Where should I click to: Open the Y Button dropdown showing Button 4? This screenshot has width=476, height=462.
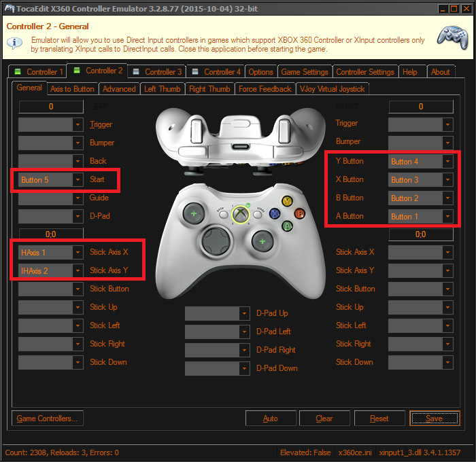421,162
